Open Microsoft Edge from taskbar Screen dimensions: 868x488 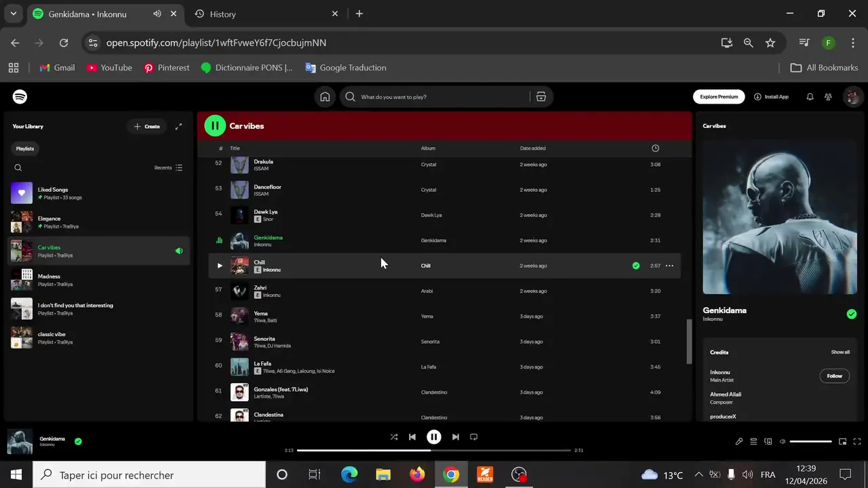point(349,474)
